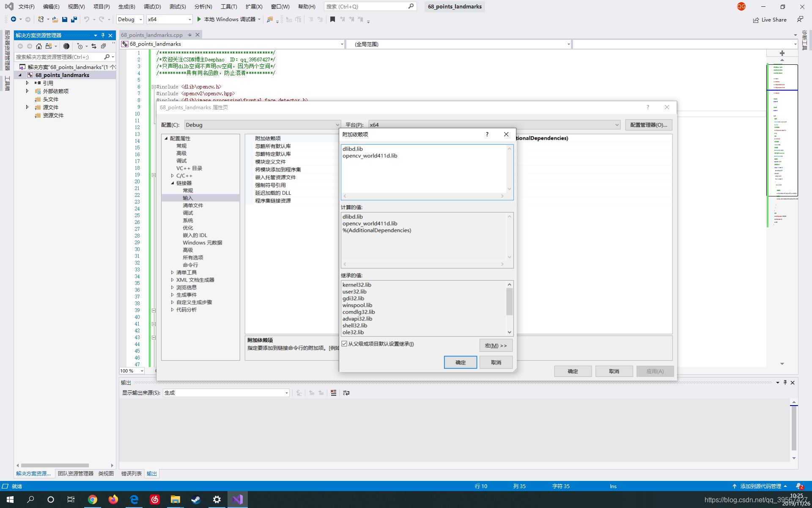Expand the C/C++ property node

(x=173, y=176)
